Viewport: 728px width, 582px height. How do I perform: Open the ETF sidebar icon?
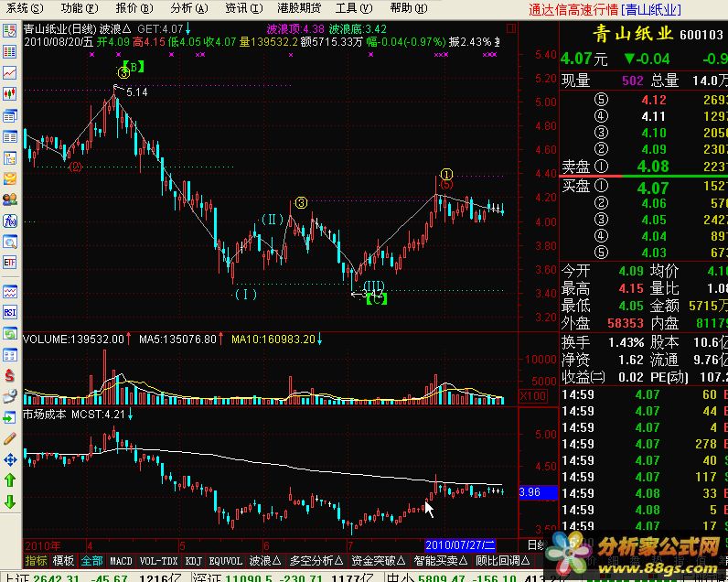click(10, 263)
